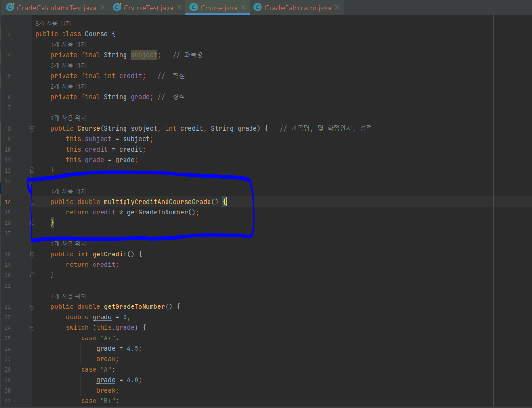Collapse the switch statement fold marker
The width and height of the screenshot is (532, 408).
click(x=32, y=328)
